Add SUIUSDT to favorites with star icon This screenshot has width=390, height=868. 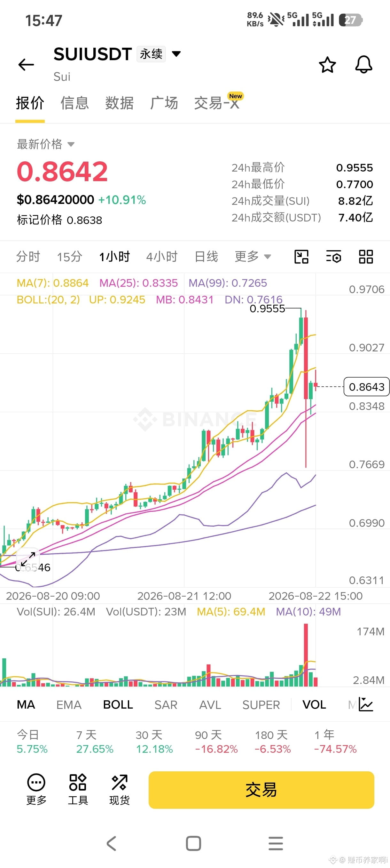(x=327, y=65)
